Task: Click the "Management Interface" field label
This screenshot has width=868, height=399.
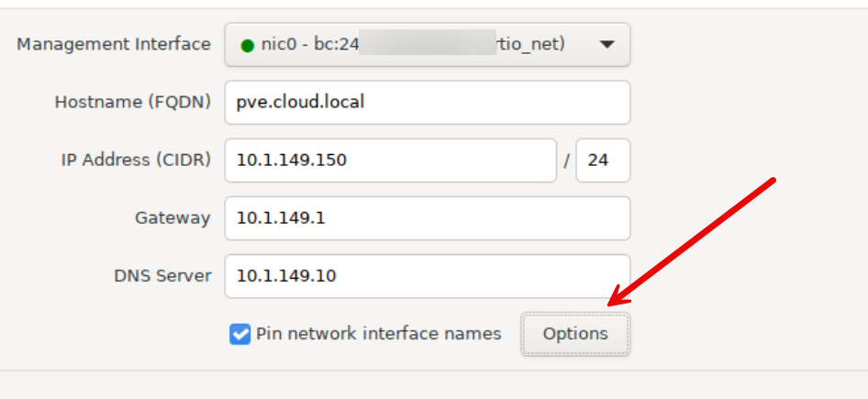Action: (114, 44)
